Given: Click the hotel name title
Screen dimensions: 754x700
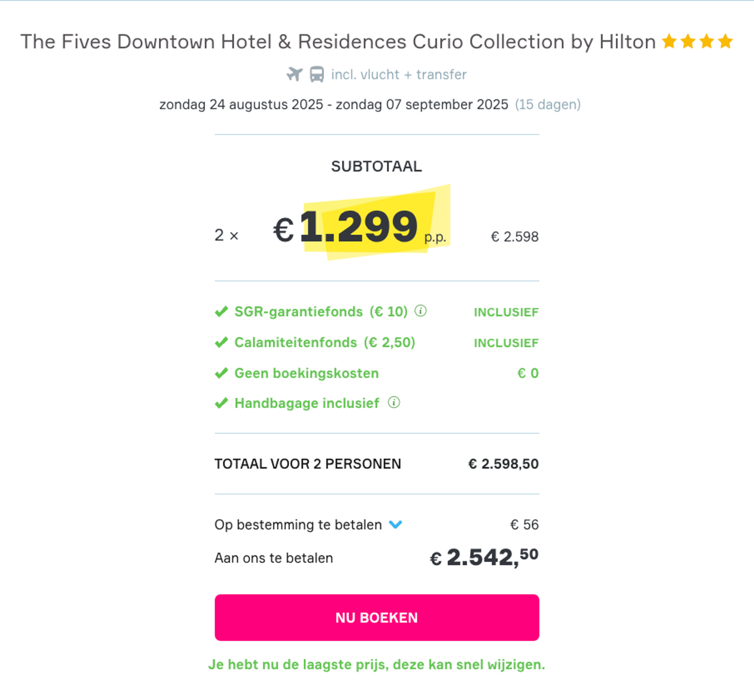Looking at the screenshot, I should coord(338,41).
